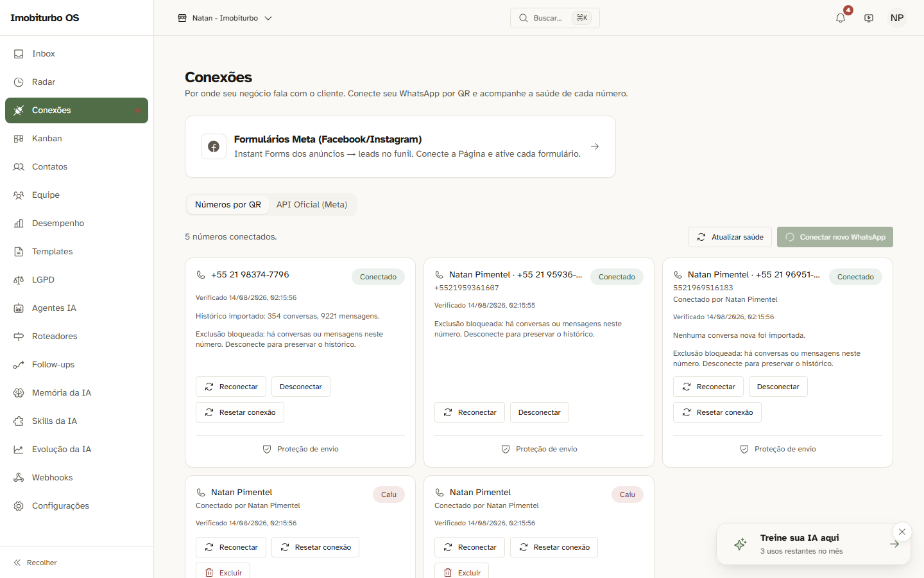This screenshot has width=924, height=578.
Task: Select the Números por QR tab
Action: [228, 205]
